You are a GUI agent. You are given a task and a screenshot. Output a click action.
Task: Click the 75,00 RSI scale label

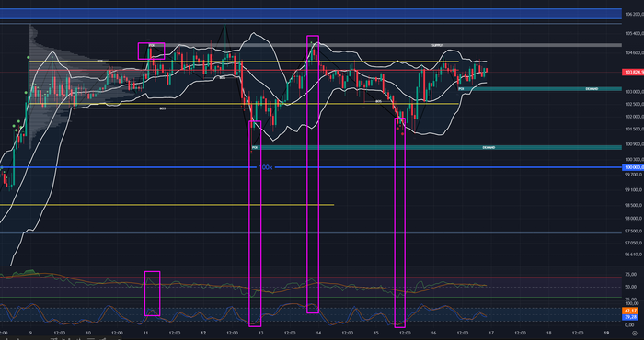(631, 275)
